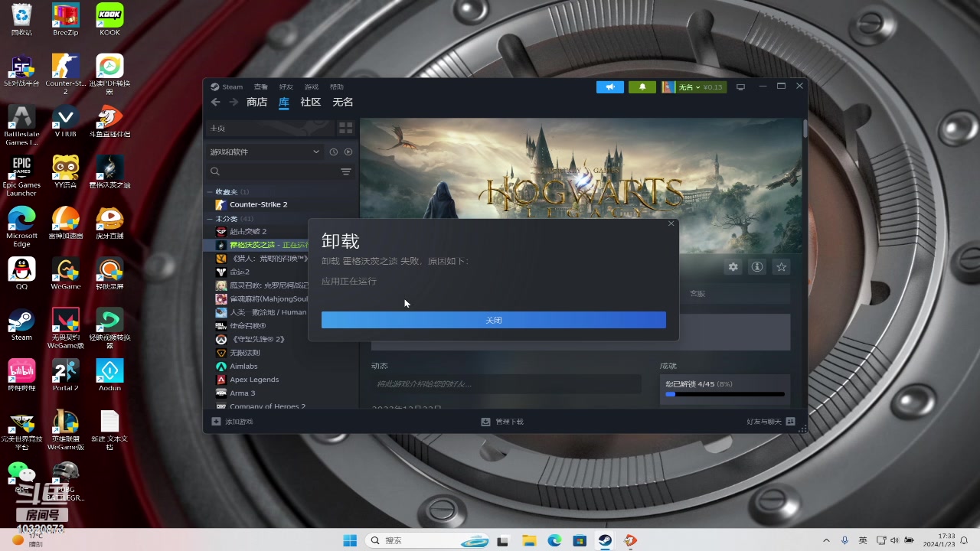Select Epic Games Launcher desktop icon
980x551 pixels.
pos(21,177)
